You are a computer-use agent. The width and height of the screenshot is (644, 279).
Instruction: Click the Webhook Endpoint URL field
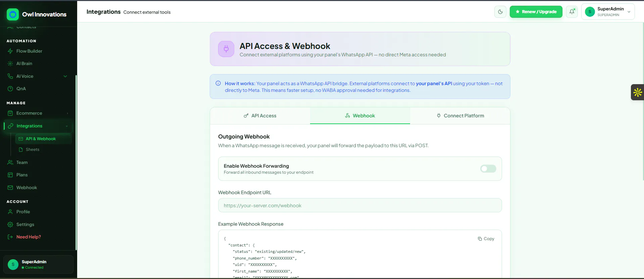tap(360, 205)
